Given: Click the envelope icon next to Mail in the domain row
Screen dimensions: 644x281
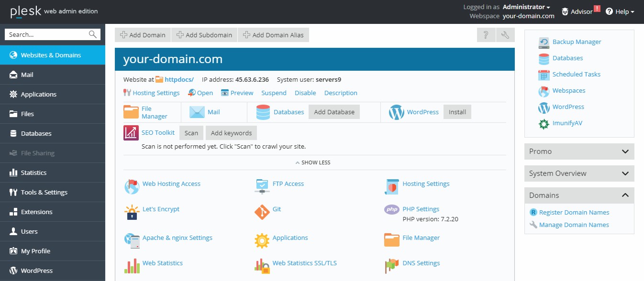Looking at the screenshot, I should (x=197, y=112).
